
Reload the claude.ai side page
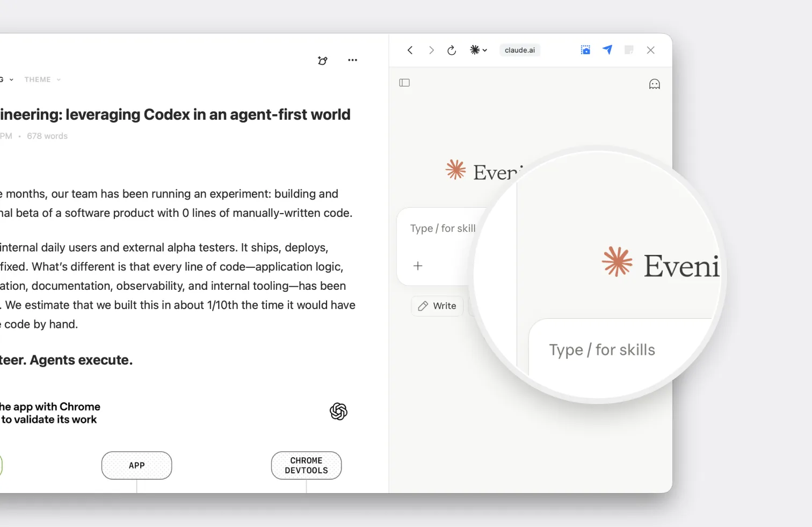pyautogui.click(x=452, y=50)
